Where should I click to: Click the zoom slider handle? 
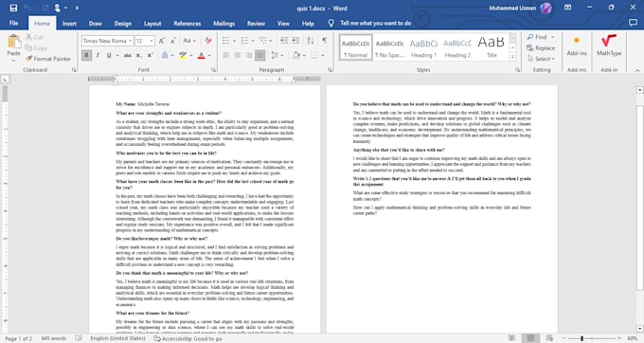tap(581, 338)
